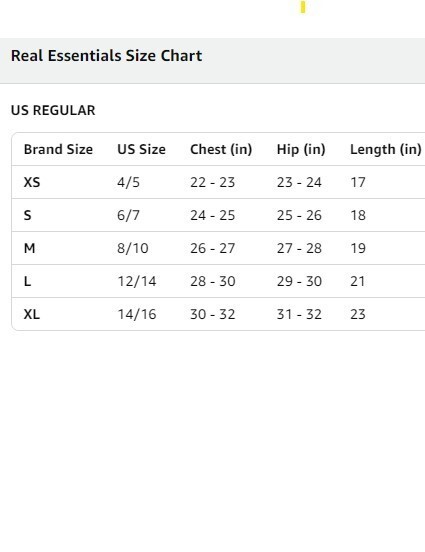Screen dimensions: 425x552
Task: Click the 25 - 26 hip measurement cell
Action: pyautogui.click(x=299, y=215)
